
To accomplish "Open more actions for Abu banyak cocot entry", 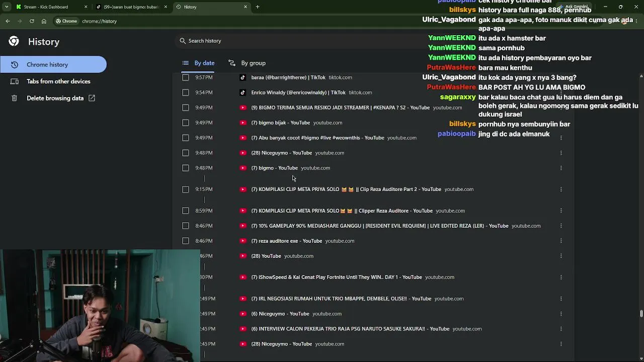I will tap(561, 138).
